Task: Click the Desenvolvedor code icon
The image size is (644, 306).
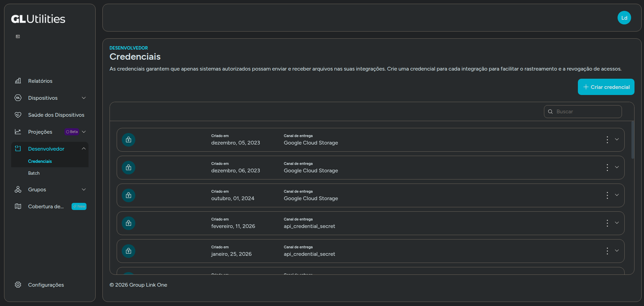Action: 18,149
